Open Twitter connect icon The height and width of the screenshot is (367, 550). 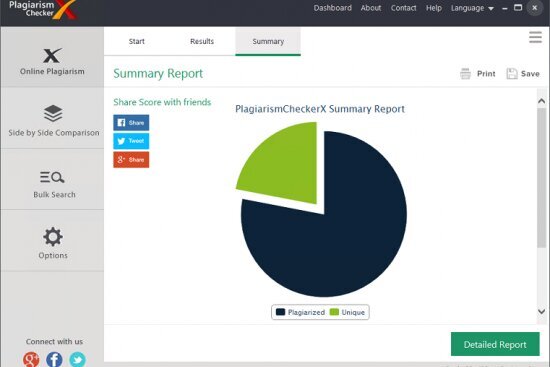(x=77, y=359)
